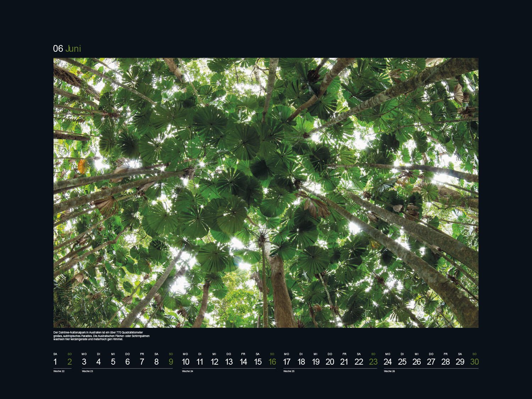Screen dimensions: 532x399
Task: Click the 'Woche 23' week label
Action: [x=88, y=371]
